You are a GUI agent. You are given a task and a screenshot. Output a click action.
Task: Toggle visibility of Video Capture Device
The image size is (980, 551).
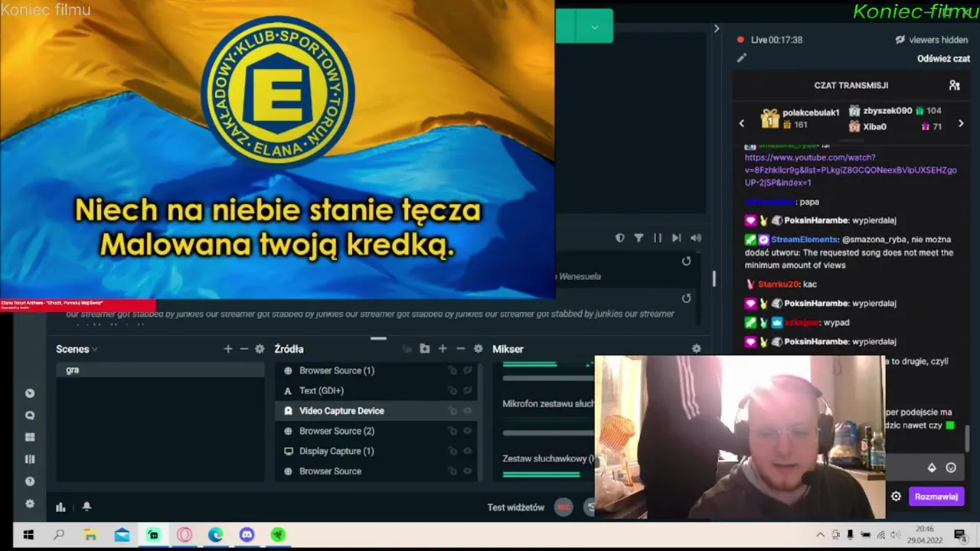pos(467,411)
